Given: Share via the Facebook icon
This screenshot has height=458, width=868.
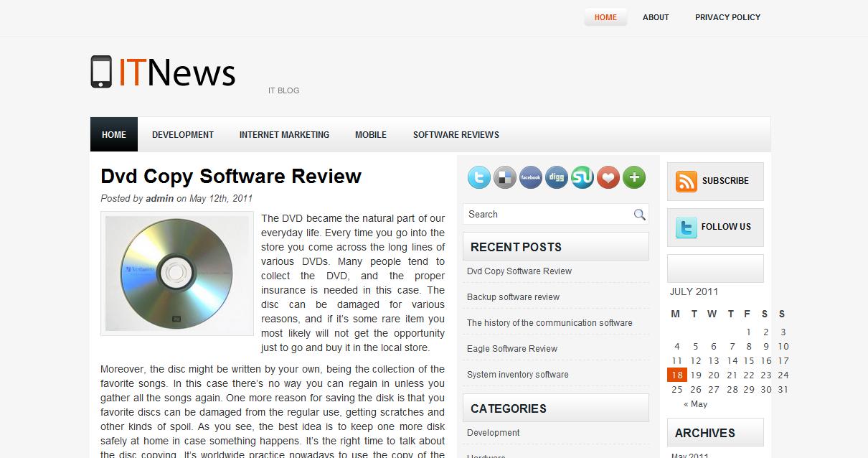Looking at the screenshot, I should point(531,177).
